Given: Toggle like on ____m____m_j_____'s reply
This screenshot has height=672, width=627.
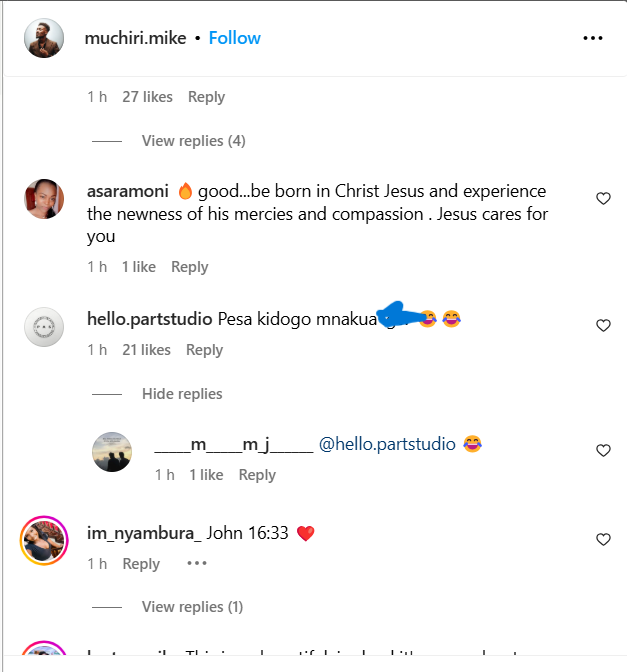Looking at the screenshot, I should click(x=603, y=451).
